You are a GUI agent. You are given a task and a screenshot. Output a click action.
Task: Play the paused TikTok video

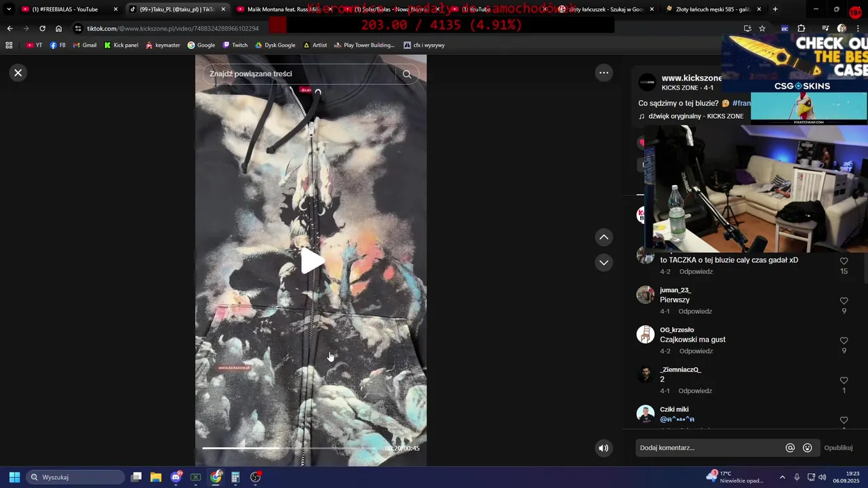[x=311, y=262]
